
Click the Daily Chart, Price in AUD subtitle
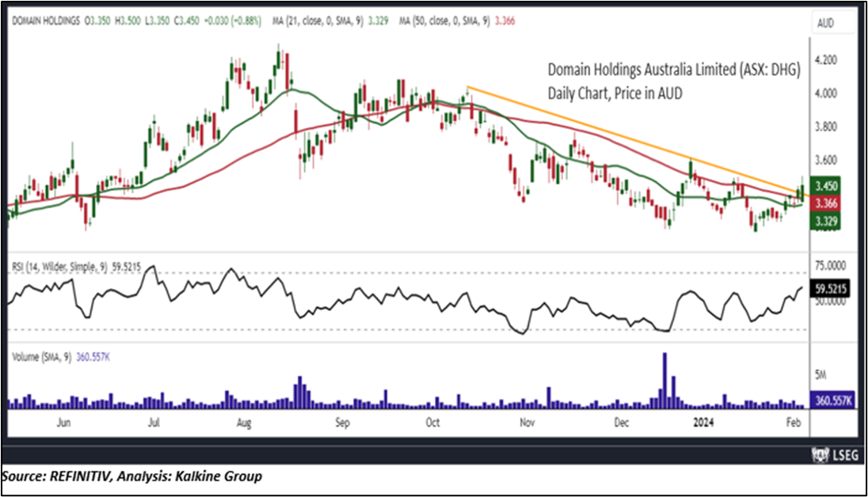615,93
